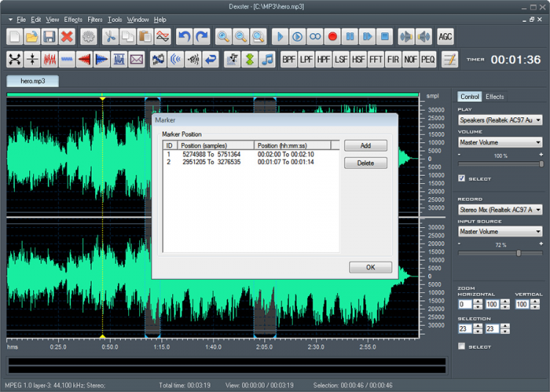
Task: Click the Cut scissors icon
Action: pos(110,36)
